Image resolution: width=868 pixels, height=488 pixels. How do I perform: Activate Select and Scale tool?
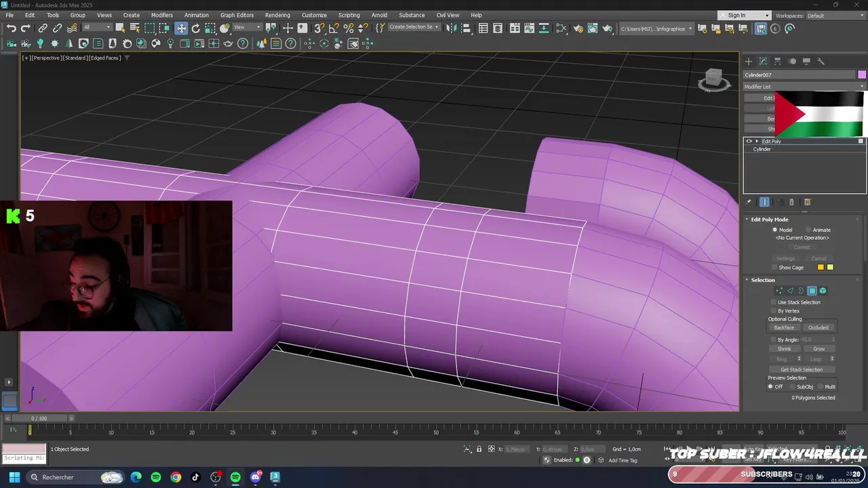pyautogui.click(x=210, y=28)
